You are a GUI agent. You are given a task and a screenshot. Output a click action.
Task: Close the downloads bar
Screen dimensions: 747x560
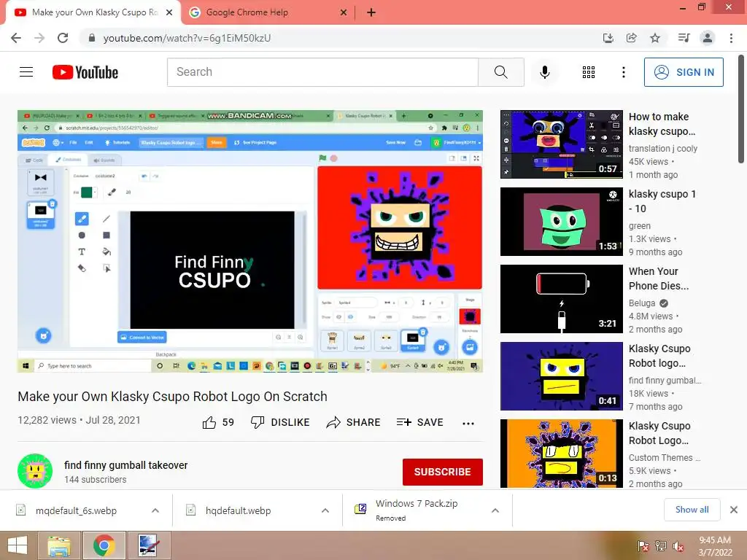pos(734,510)
